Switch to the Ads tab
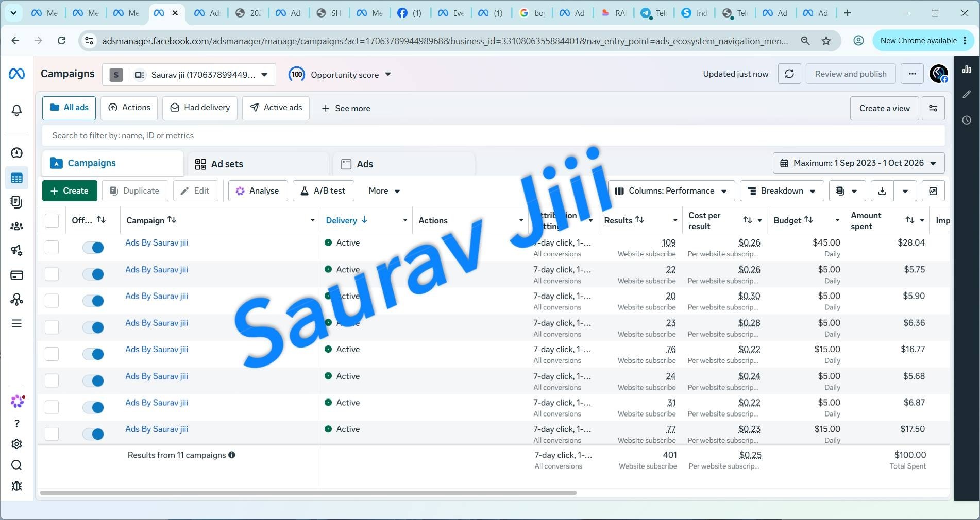980x520 pixels. 403,164
